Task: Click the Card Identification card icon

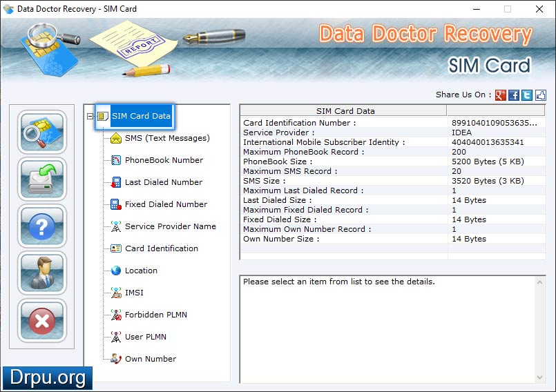Action: [115, 248]
